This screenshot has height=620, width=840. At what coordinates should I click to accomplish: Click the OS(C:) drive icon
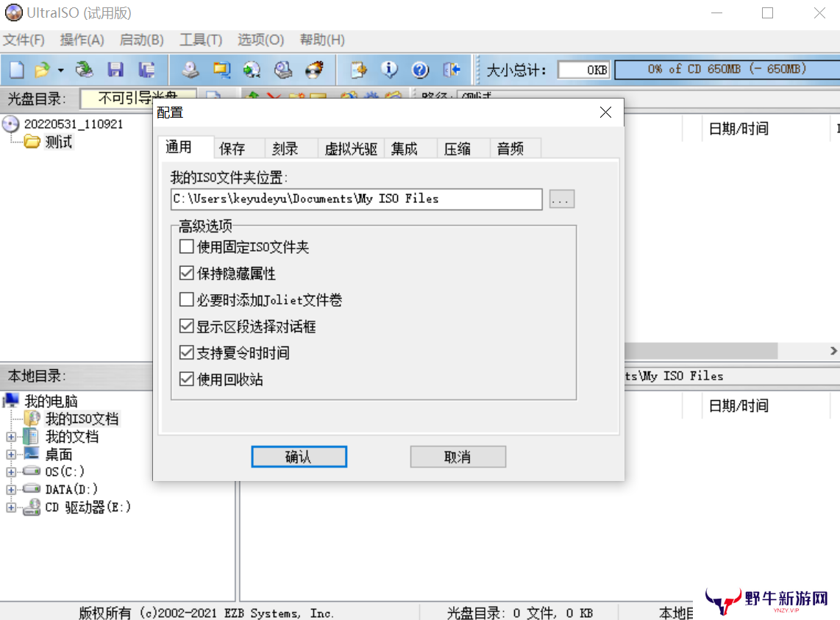[x=32, y=471]
